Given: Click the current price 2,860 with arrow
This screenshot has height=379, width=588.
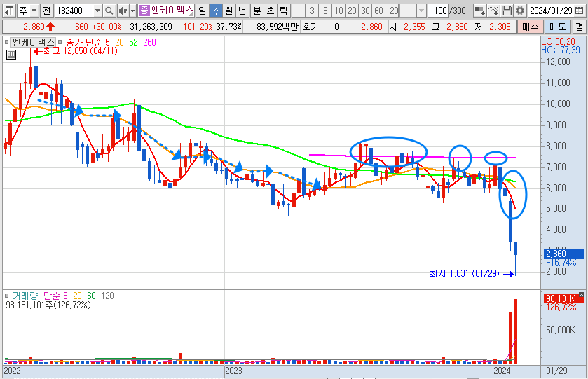Looking at the screenshot, I should [x=39, y=27].
